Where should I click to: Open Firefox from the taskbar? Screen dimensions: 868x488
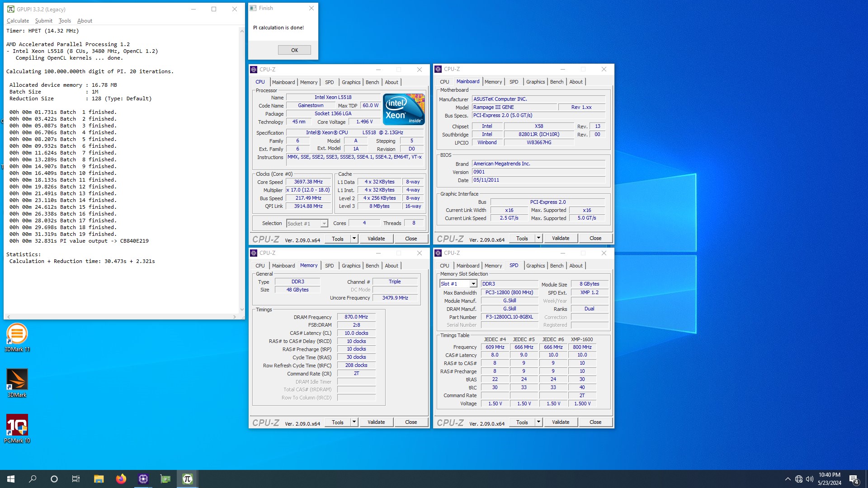point(121,479)
